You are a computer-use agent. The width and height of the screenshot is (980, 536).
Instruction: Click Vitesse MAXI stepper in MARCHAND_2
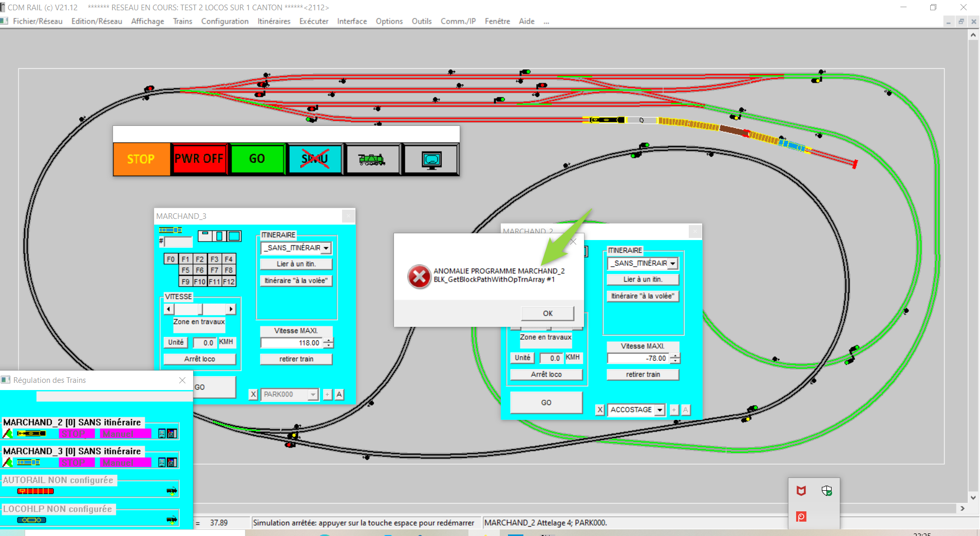675,358
